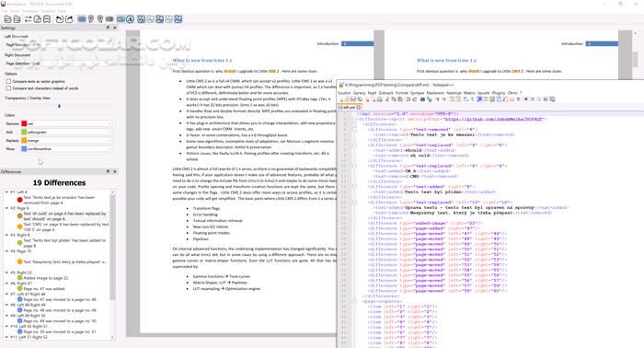The height and width of the screenshot is (348, 644).
Task: Collapse the #1 Left 4 difference item
Action: tap(6, 191)
